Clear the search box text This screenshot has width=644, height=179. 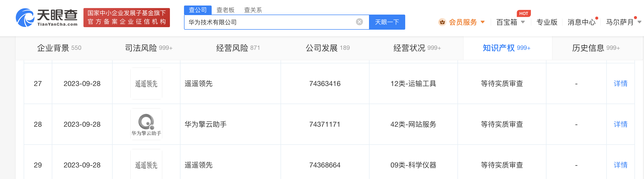[x=359, y=22]
